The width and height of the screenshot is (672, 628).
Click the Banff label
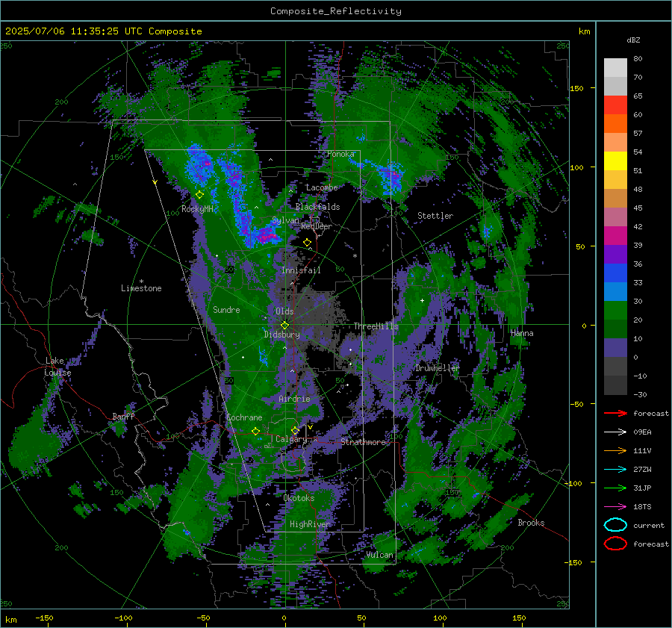123,416
